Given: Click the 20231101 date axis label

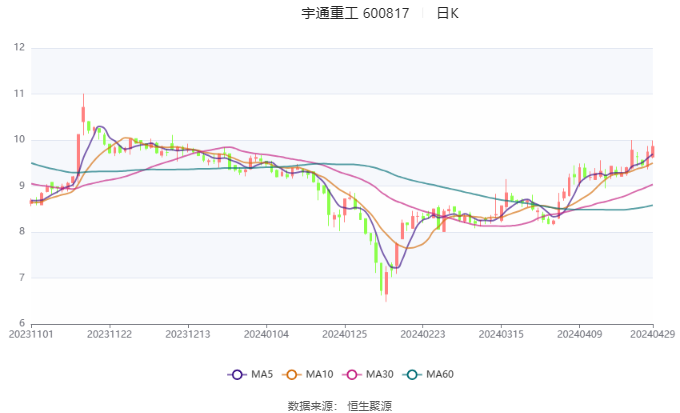Looking at the screenshot, I should click(x=31, y=335).
